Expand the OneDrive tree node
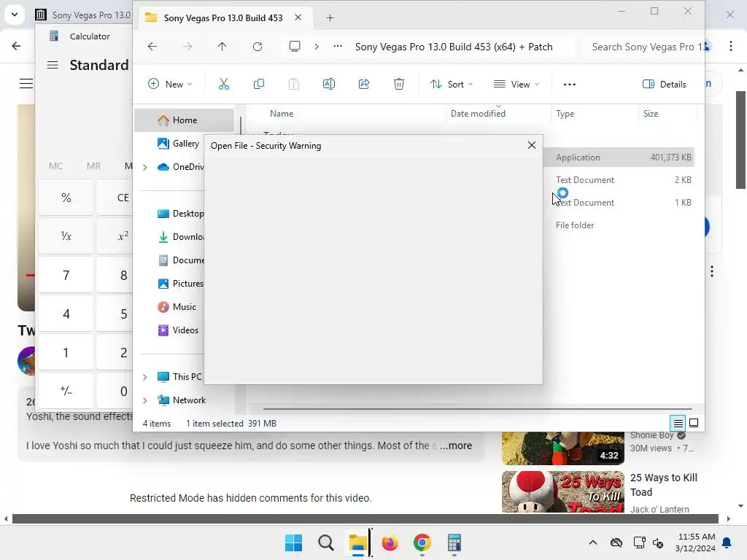This screenshot has width=747, height=560. point(145,167)
